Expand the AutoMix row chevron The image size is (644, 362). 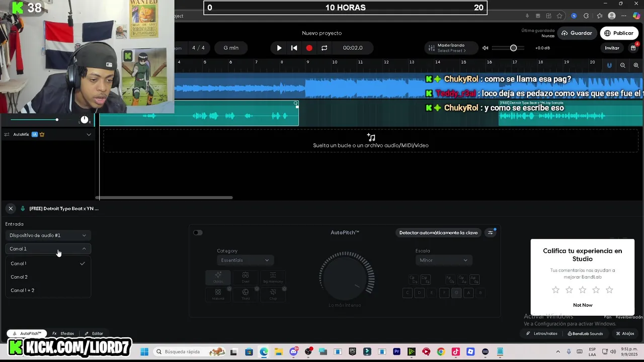coord(89,134)
